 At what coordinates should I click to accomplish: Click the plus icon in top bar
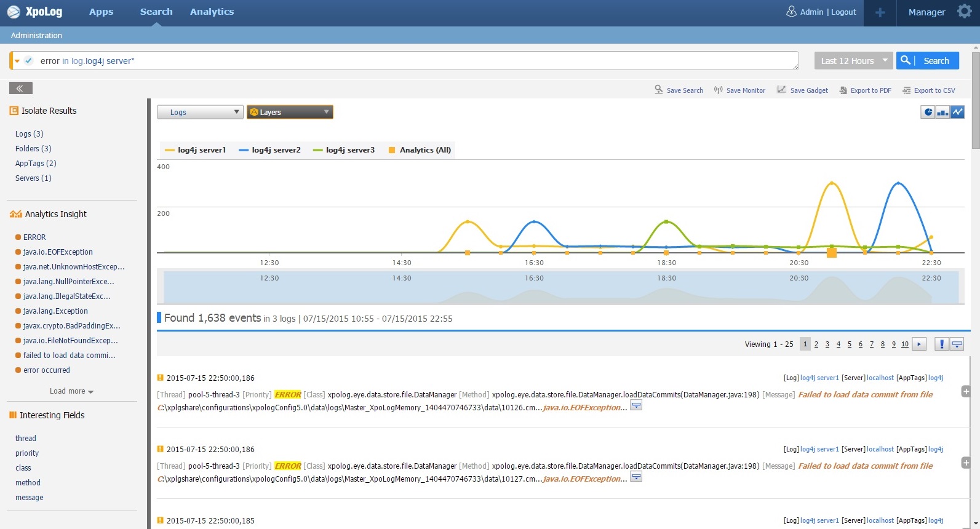[880, 12]
